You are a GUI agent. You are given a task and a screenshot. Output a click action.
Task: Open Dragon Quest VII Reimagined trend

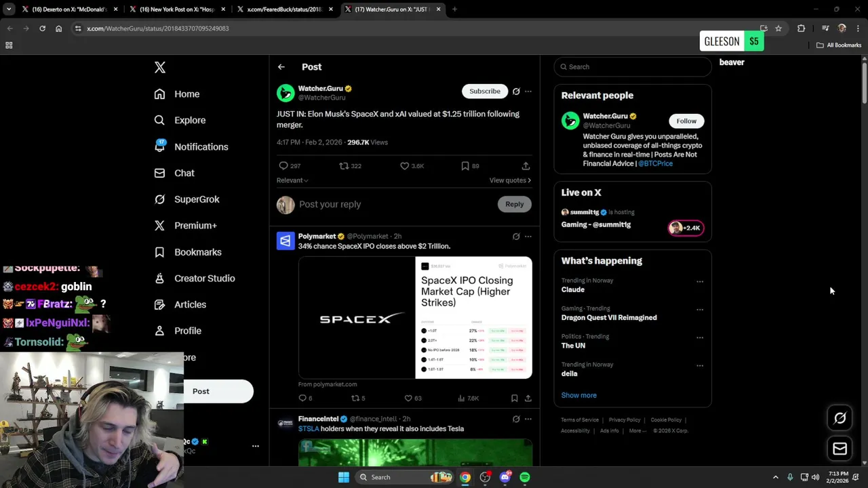coord(609,317)
